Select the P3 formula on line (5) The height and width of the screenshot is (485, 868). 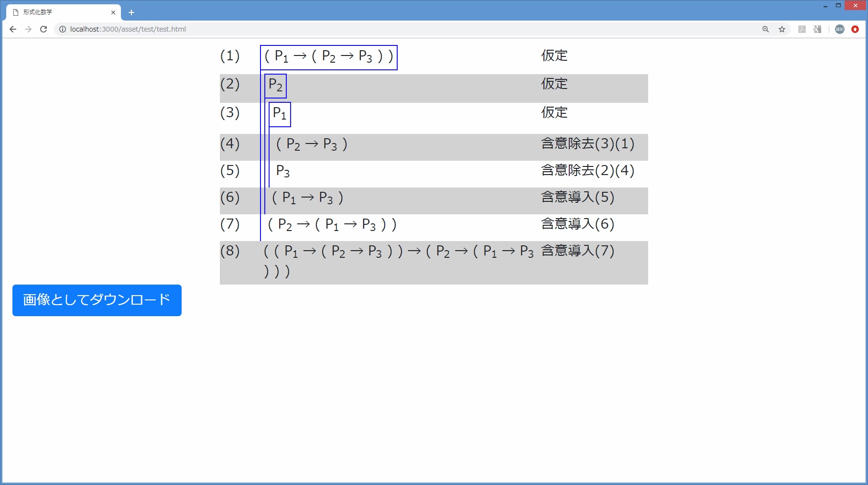pos(283,171)
